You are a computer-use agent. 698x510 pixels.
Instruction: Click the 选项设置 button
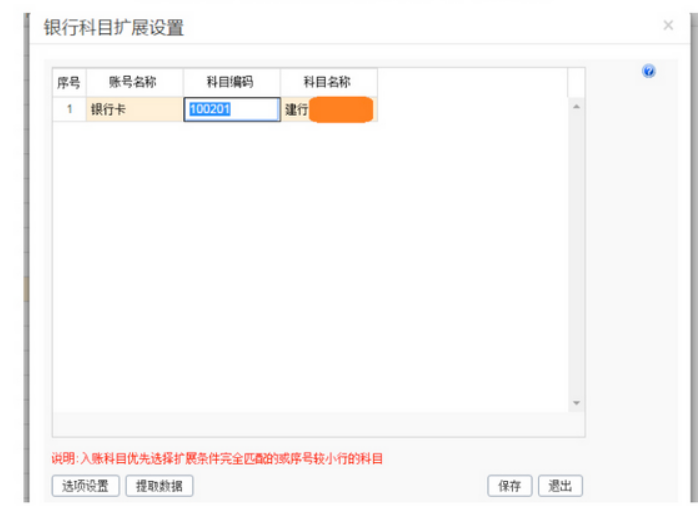[x=85, y=486]
